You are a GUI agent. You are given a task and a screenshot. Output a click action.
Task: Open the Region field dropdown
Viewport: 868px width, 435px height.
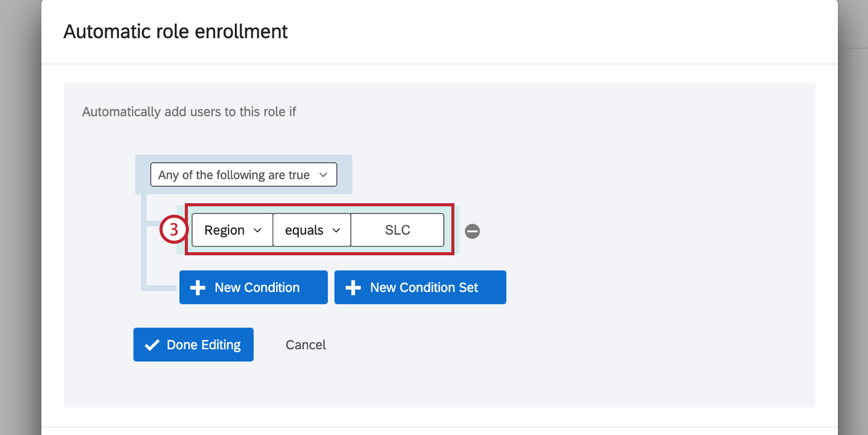[x=232, y=230]
